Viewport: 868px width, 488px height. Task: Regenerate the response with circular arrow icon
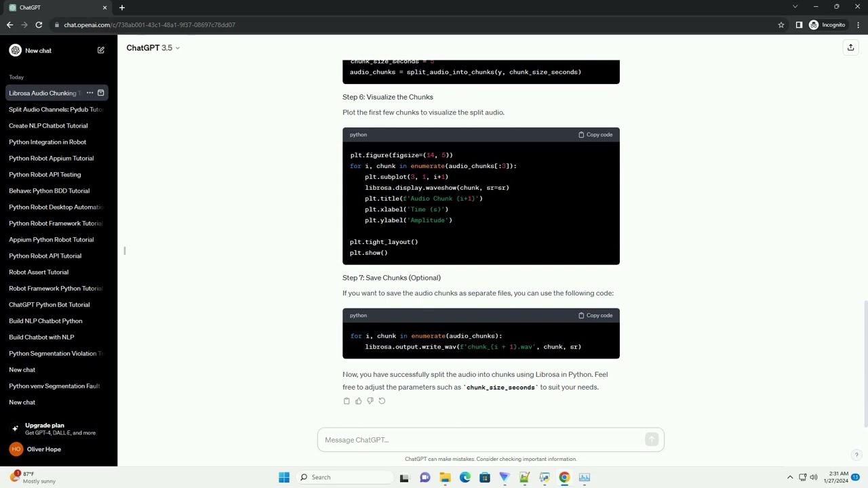point(382,401)
